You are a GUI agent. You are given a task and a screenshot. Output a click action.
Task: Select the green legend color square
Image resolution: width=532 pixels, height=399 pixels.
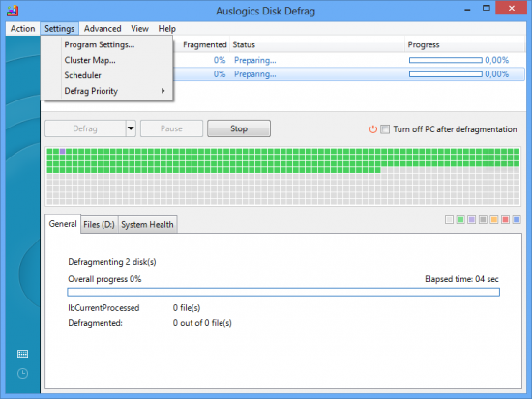click(x=460, y=220)
